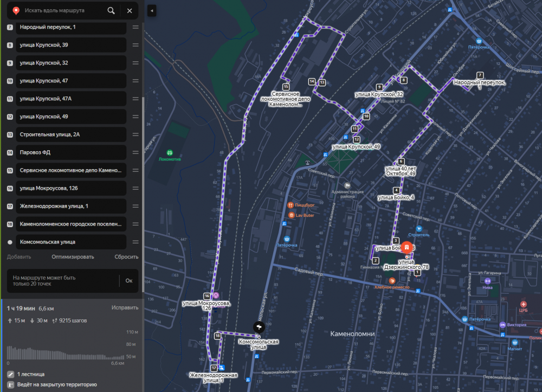Click map marker 17 at Железнодорожная улица, 1
The height and width of the screenshot is (392, 542).
click(x=214, y=368)
